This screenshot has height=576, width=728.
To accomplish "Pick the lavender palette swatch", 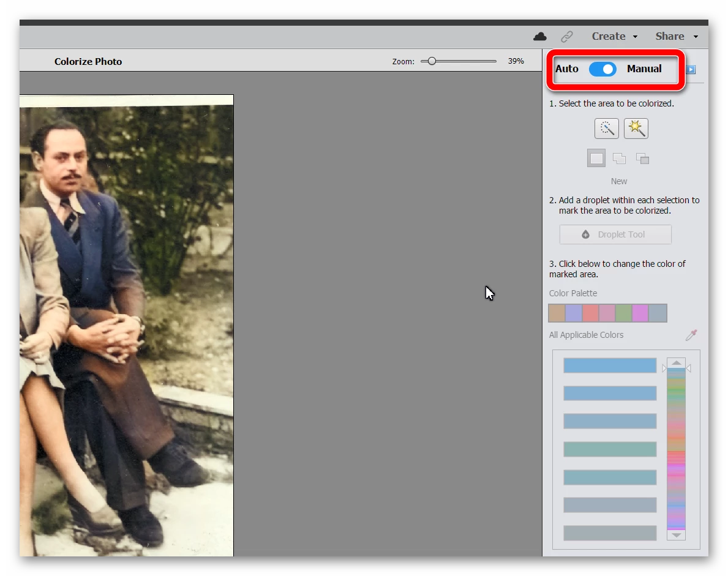I will coord(573,313).
